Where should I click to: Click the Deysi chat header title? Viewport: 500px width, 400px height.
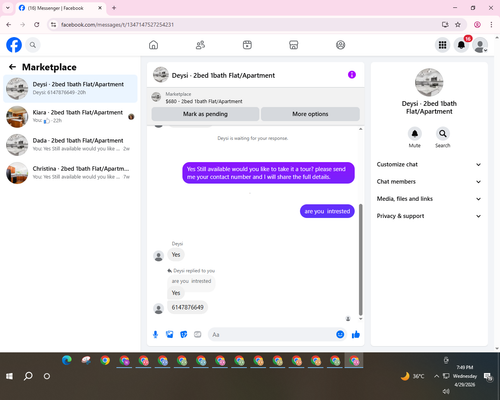[x=223, y=75]
